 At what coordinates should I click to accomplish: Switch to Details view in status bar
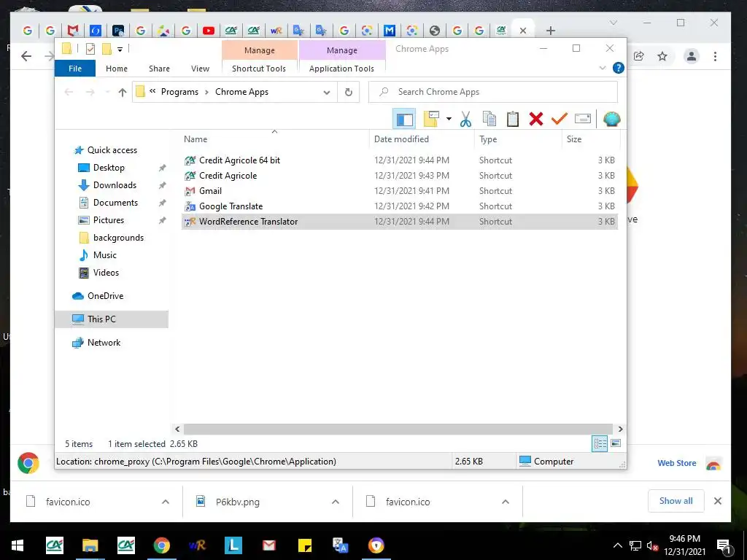click(600, 444)
